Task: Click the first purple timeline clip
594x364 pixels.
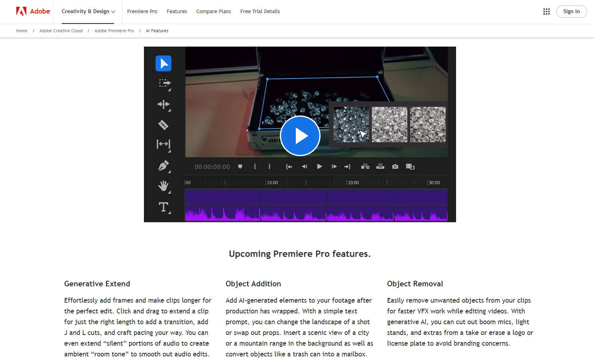Action: click(222, 197)
